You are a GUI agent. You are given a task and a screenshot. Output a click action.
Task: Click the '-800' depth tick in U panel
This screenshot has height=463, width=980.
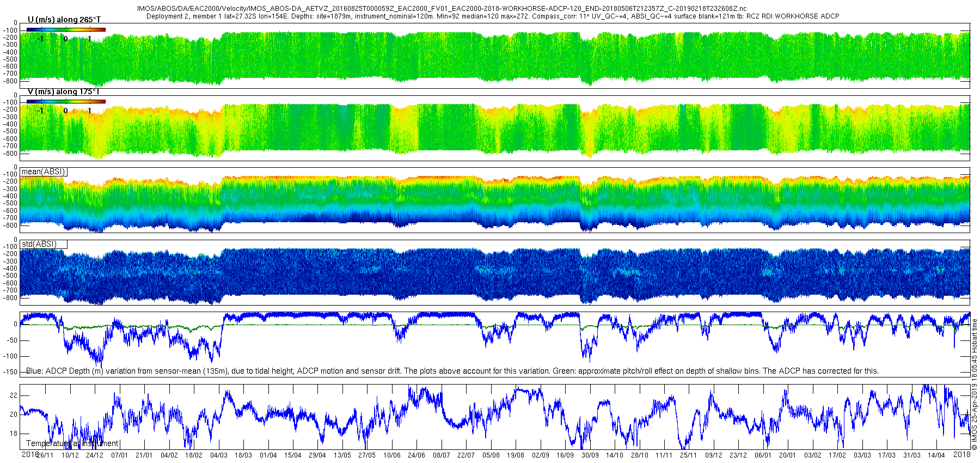tap(10, 81)
